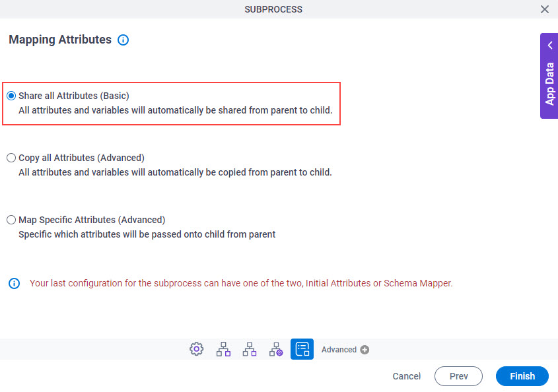Open the hierarchy with gear configuration step
Viewport: 558px width, 392px height.
[x=276, y=349]
